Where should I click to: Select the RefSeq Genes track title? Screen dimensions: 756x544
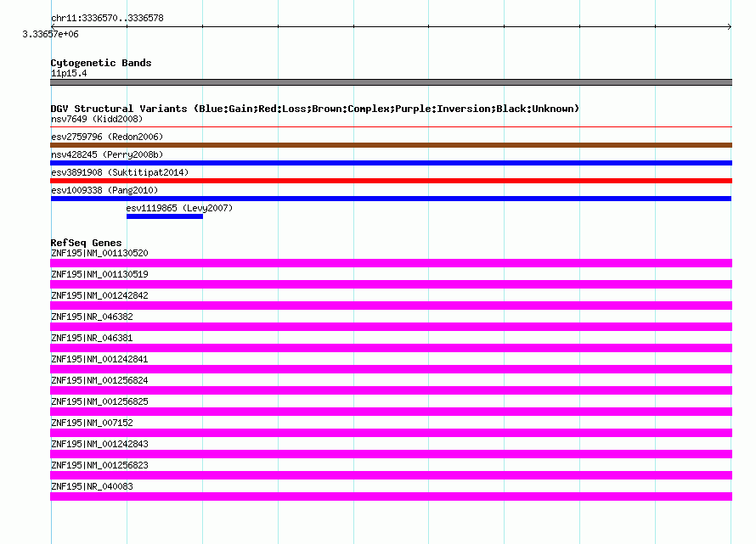[86, 243]
